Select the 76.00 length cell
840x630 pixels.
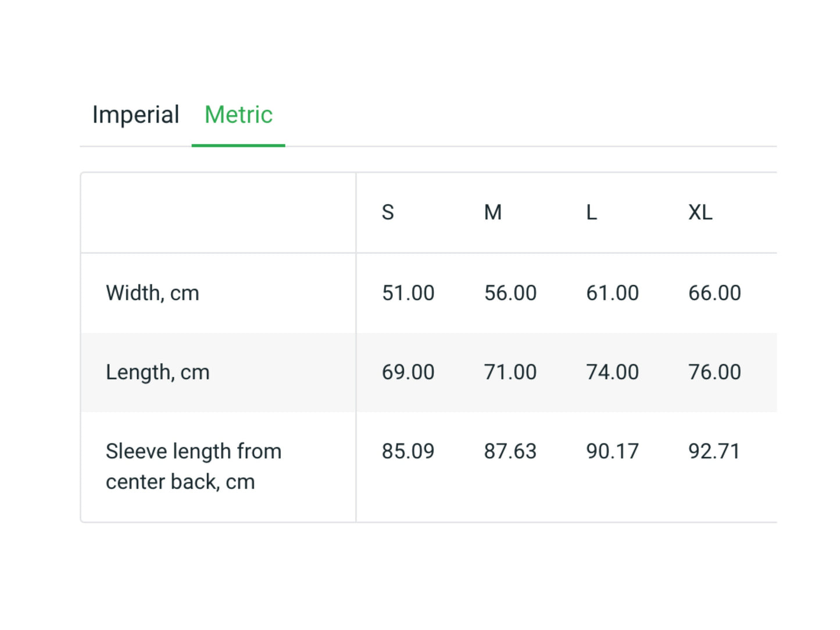[x=714, y=372]
